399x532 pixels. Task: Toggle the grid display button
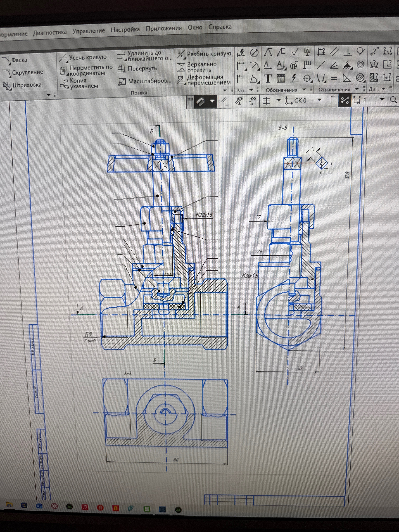click(266, 101)
